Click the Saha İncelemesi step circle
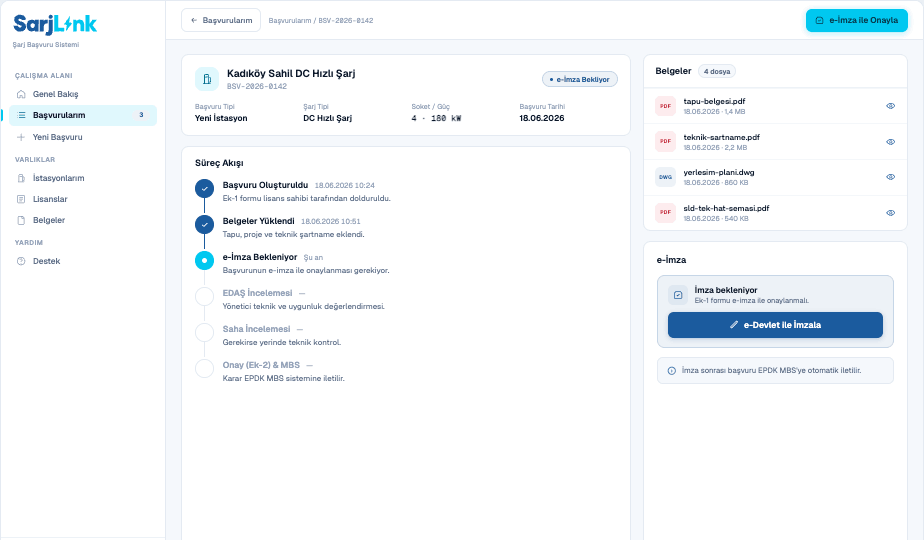The height and width of the screenshot is (540, 924). click(204, 332)
